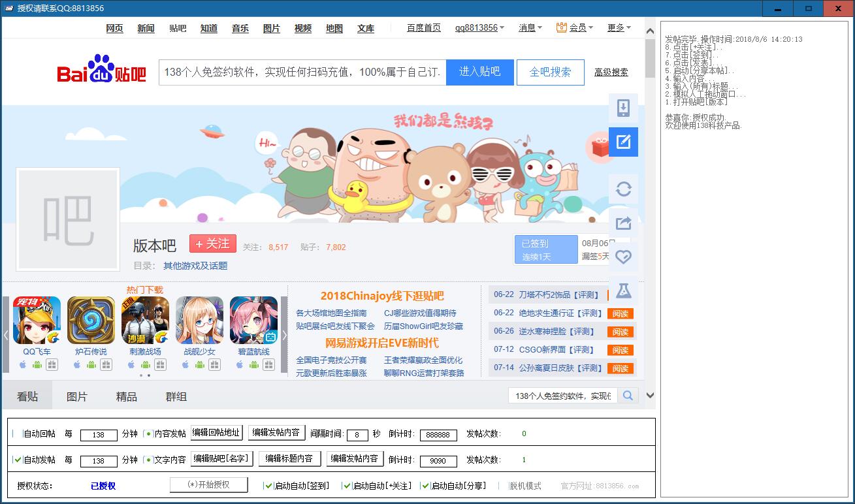
Task: Switch to the 图片 tab below the games
Action: pos(77,396)
